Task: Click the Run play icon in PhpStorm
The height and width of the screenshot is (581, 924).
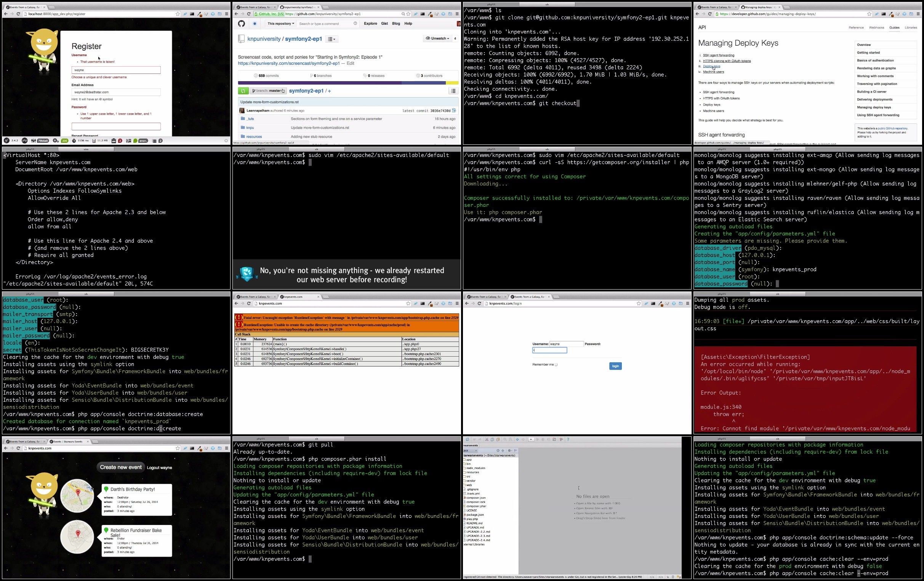Action: pyautogui.click(x=538, y=439)
